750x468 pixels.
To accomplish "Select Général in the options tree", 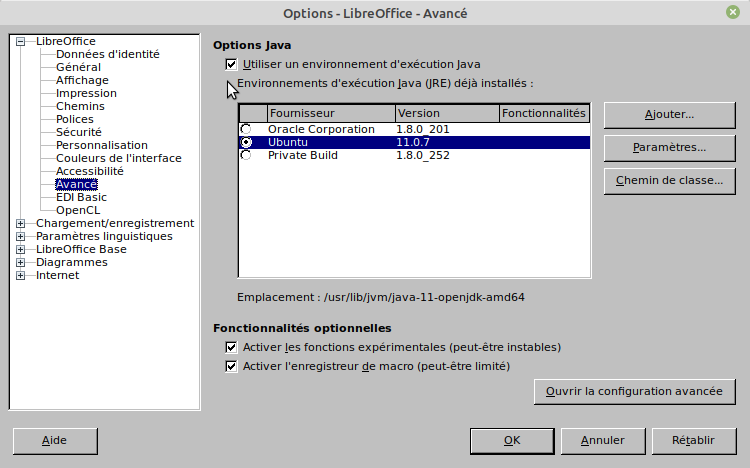I will 78,67.
